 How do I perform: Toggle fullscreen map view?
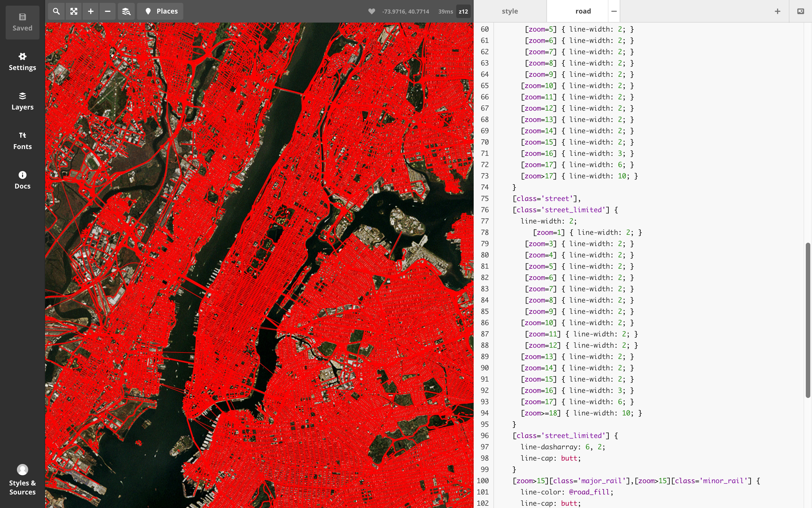74,11
